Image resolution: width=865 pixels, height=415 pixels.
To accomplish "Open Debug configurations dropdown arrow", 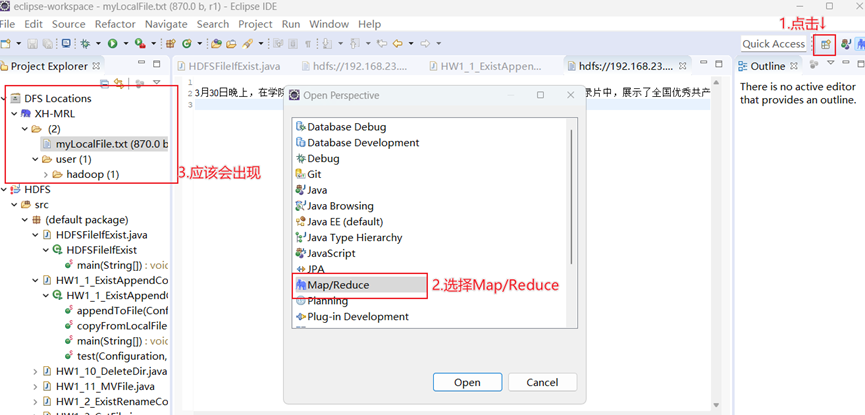I will click(x=98, y=44).
